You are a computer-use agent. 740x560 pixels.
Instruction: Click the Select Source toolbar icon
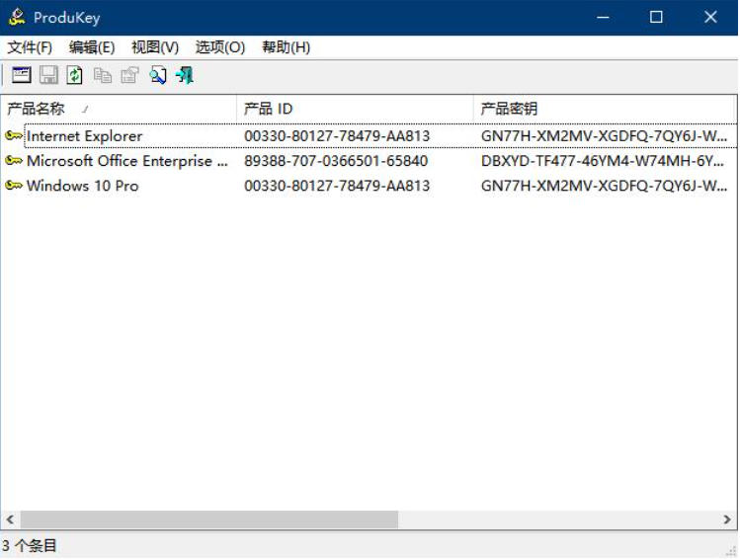[x=21, y=75]
